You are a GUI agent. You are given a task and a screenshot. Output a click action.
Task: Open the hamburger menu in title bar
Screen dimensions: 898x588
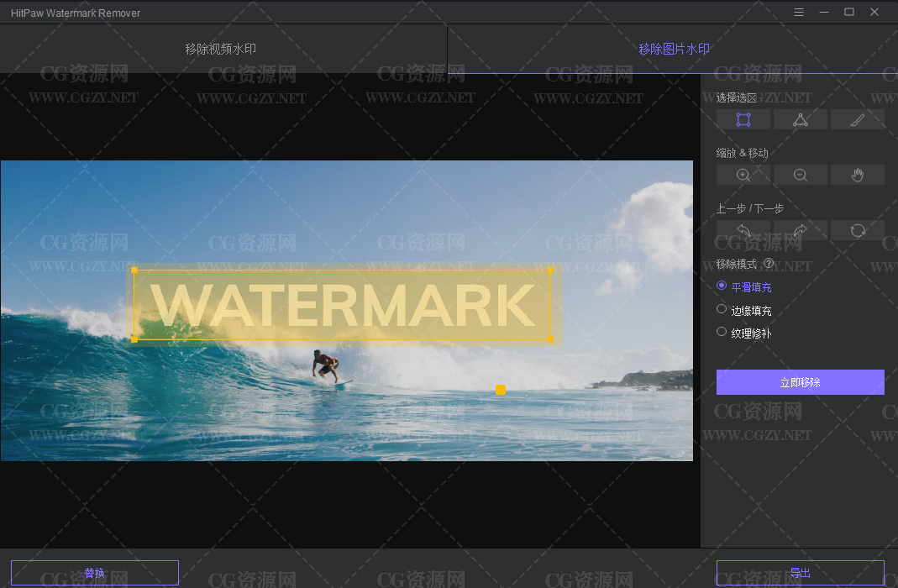(x=798, y=13)
